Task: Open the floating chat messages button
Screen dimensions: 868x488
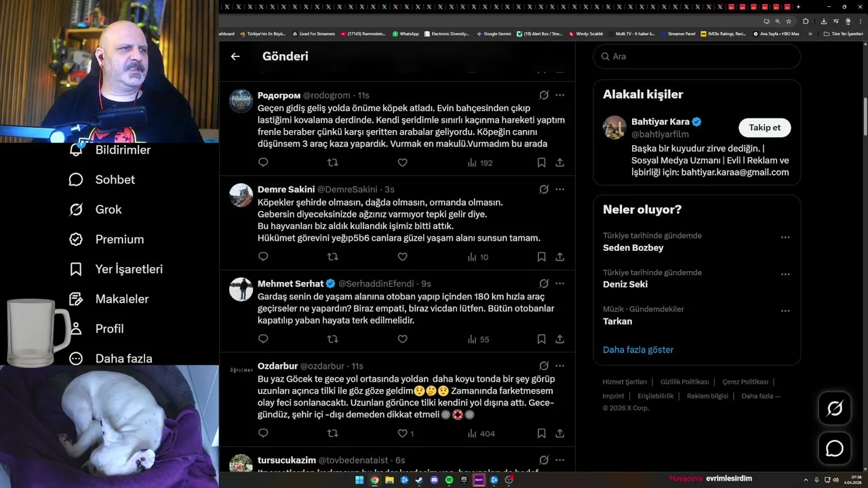Action: 834,449
